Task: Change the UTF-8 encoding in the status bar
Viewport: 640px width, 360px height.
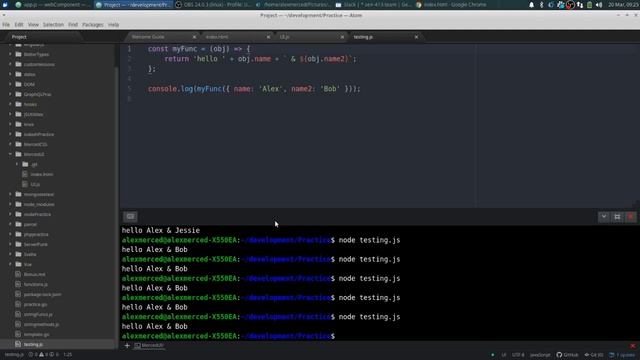Action: (518, 355)
